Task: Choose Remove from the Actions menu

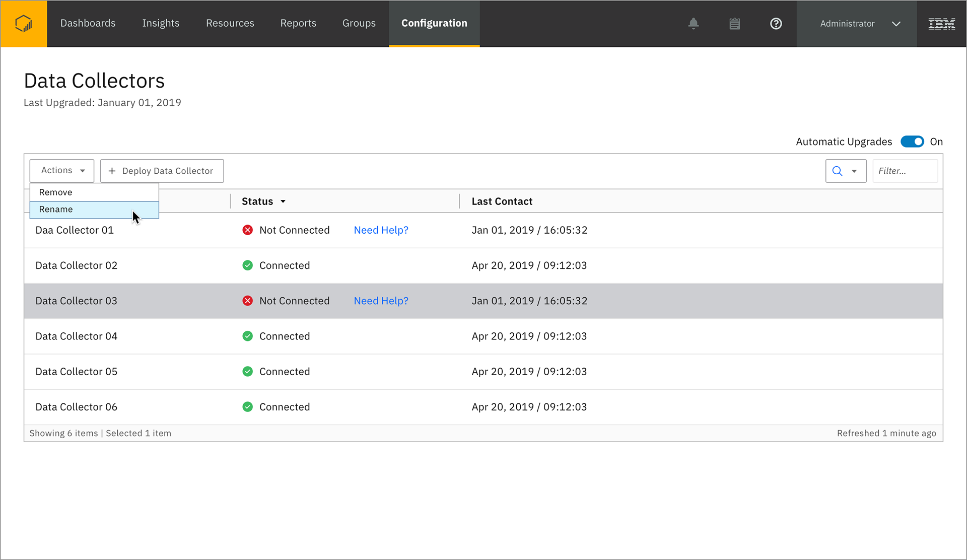Action: tap(94, 192)
